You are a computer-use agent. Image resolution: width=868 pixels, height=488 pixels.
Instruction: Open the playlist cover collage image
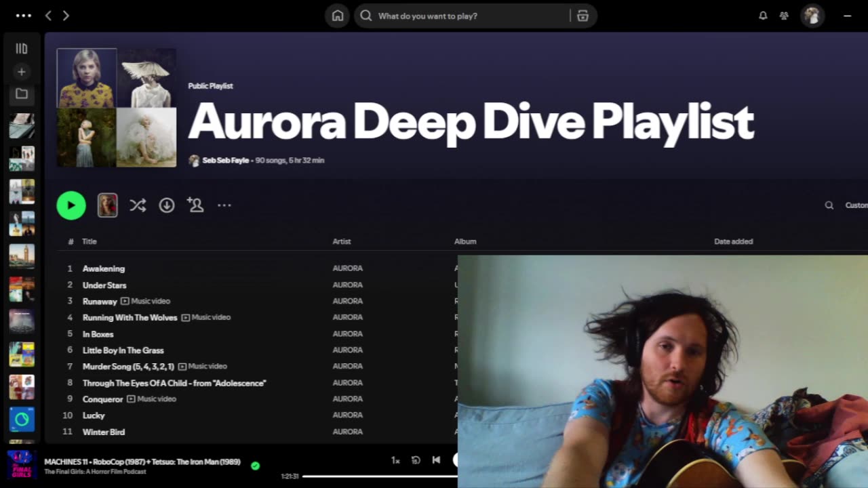tap(117, 108)
